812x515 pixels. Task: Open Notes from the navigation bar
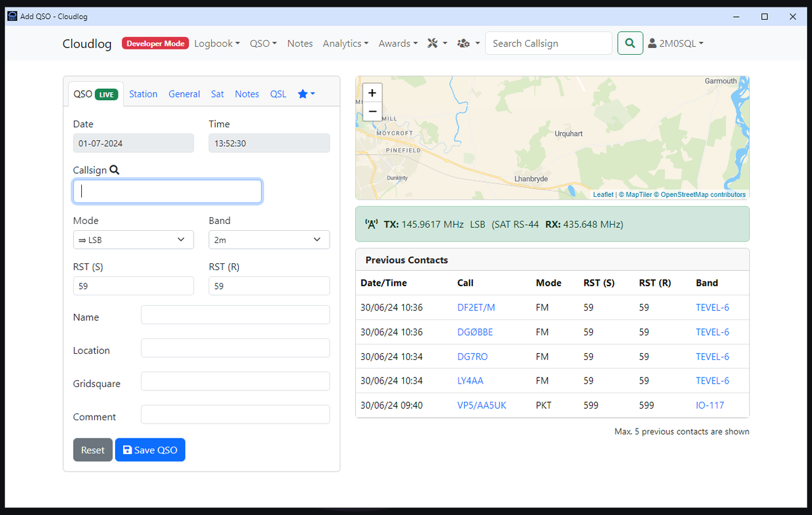[300, 43]
